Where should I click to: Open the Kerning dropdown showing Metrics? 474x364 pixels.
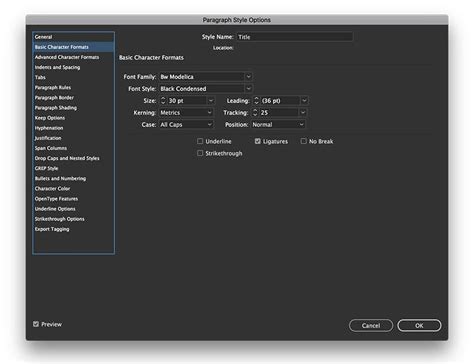186,113
